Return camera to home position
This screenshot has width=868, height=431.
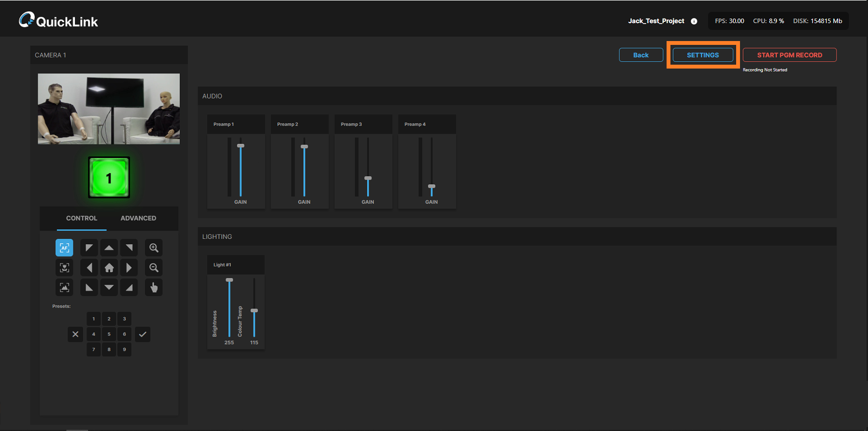[x=109, y=268]
